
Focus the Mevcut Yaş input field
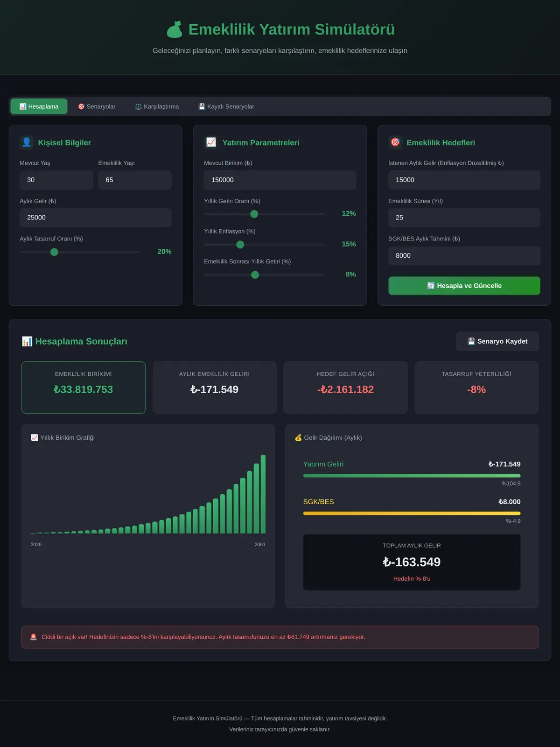(56, 180)
